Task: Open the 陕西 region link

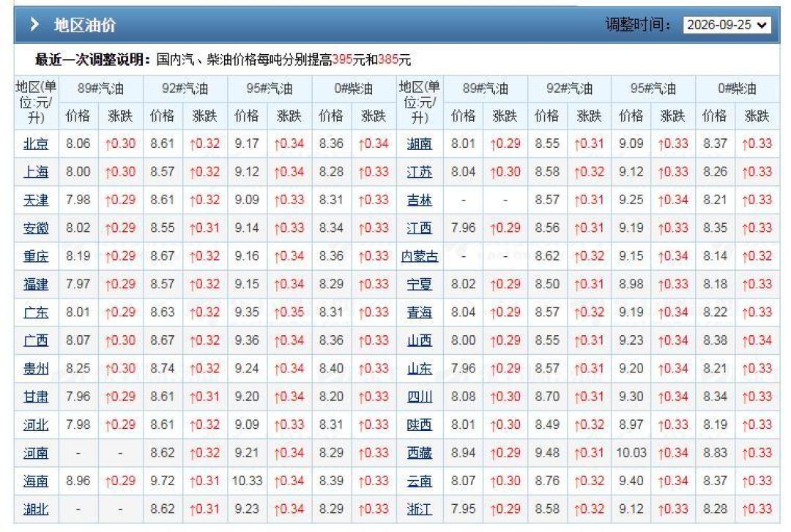Action: pyautogui.click(x=419, y=424)
